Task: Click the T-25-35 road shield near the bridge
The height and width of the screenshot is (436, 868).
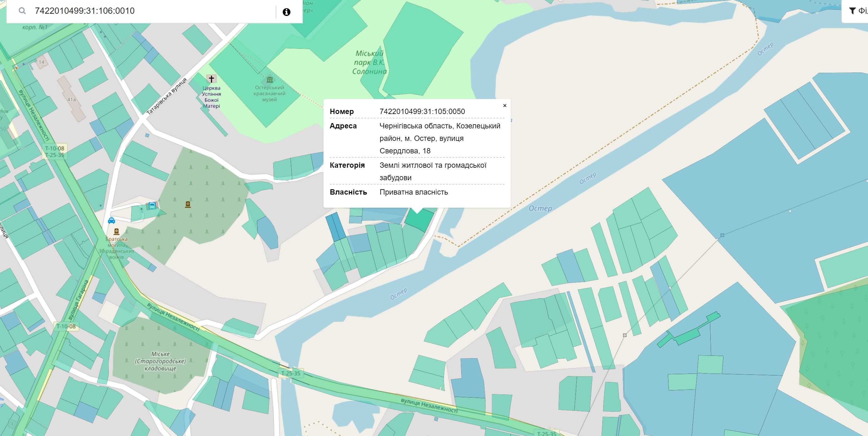Action: click(x=291, y=373)
